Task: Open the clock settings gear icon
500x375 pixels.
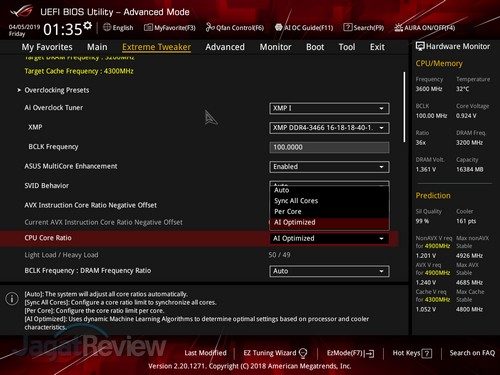Action: (88, 26)
